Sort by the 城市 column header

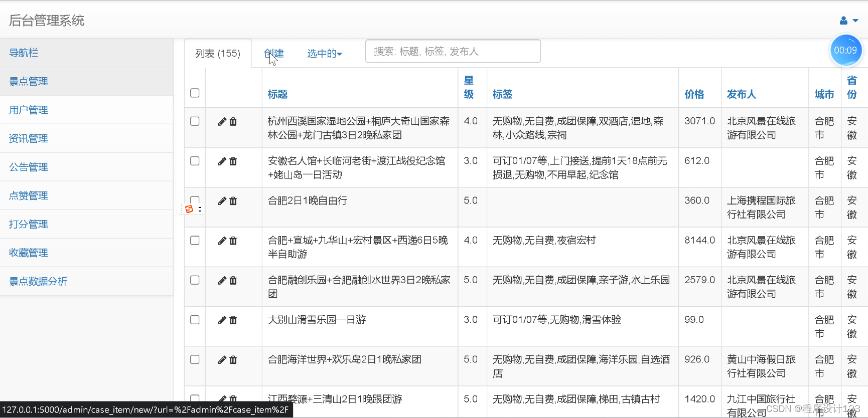click(x=824, y=94)
